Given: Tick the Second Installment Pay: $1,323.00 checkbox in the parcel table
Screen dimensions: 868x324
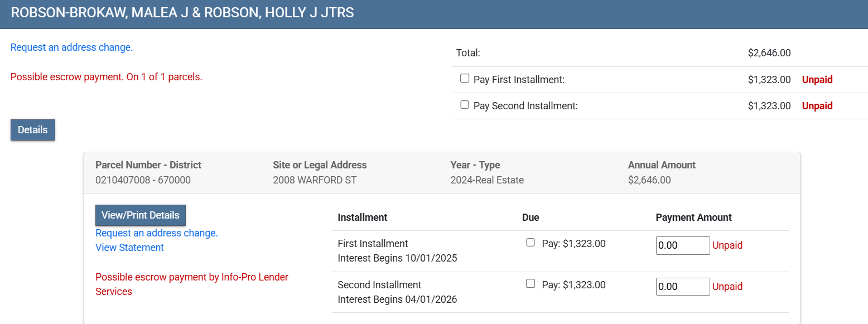Looking at the screenshot, I should point(531,284).
